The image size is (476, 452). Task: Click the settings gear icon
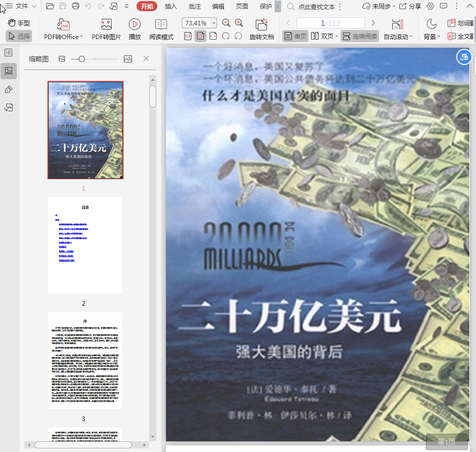coord(430,6)
